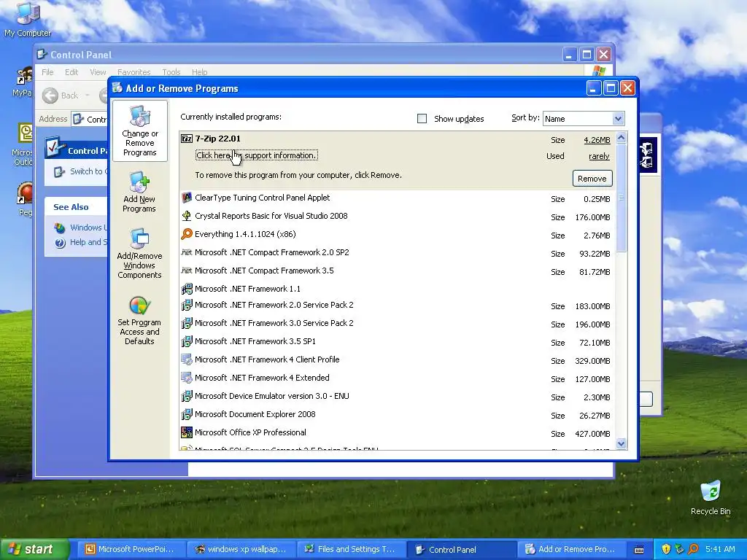Screen dimensions: 747x560
Task: Click the Everything search tray icon
Action: [693, 549]
